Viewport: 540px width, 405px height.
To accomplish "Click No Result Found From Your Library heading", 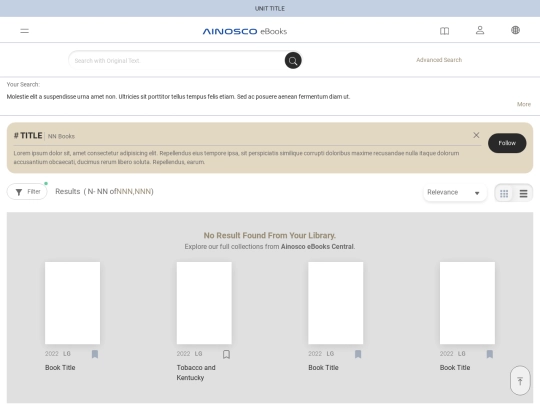I will click(x=270, y=236).
